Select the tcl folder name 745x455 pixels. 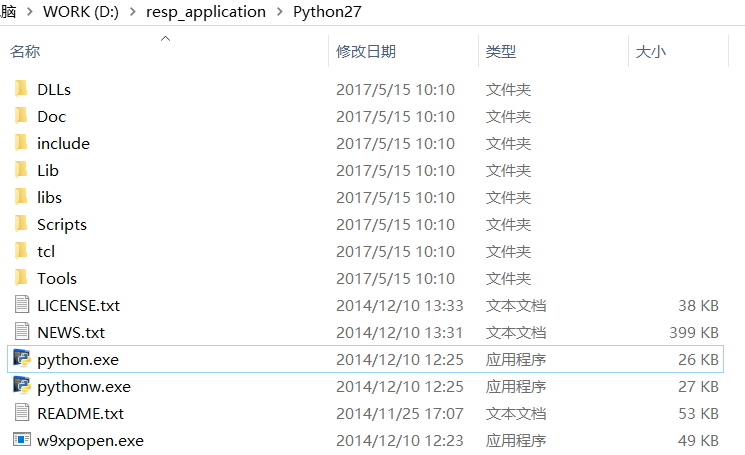coord(46,252)
